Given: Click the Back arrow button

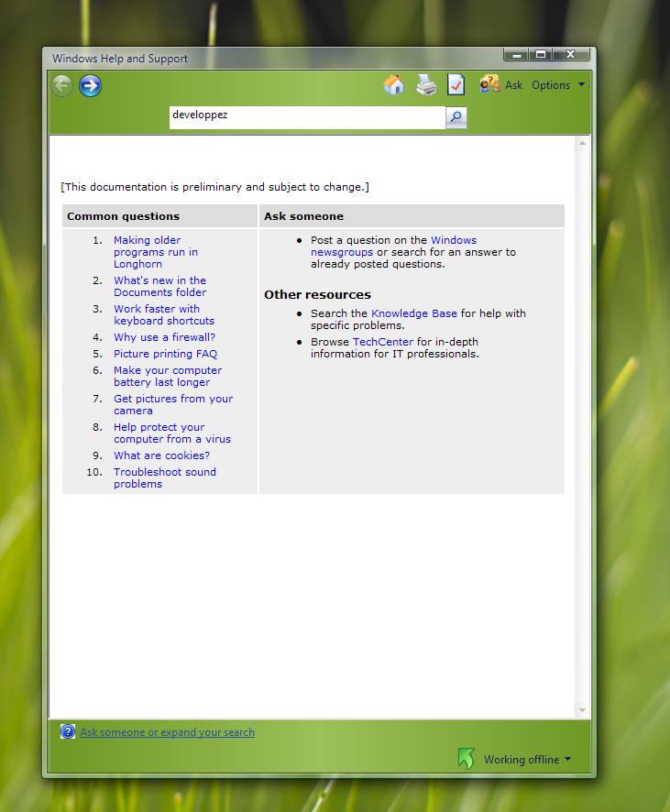Looking at the screenshot, I should pyautogui.click(x=62, y=86).
